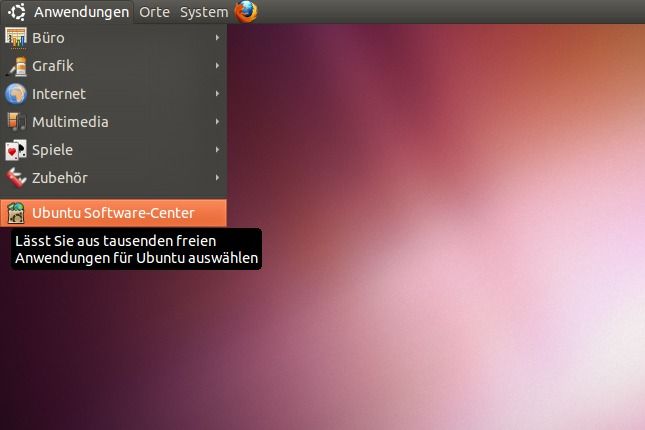Expand the Büro submenu arrow
The height and width of the screenshot is (430, 645).
click(x=217, y=38)
